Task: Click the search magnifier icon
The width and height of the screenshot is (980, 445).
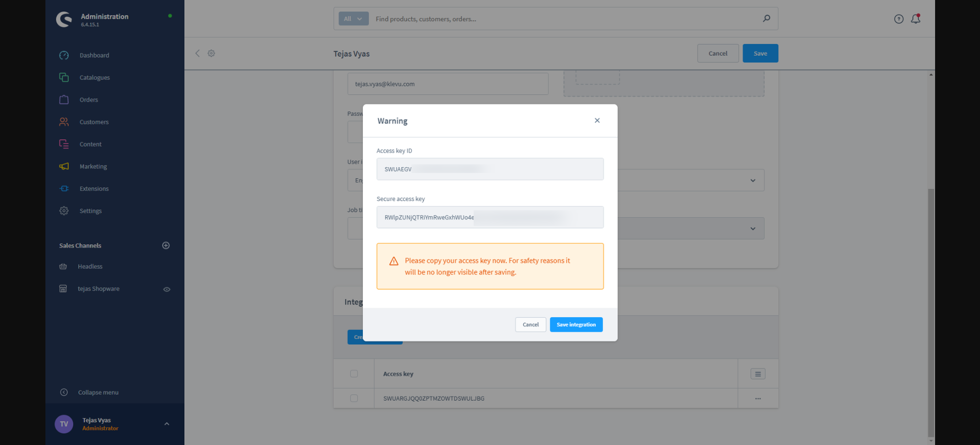Action: coord(766,19)
